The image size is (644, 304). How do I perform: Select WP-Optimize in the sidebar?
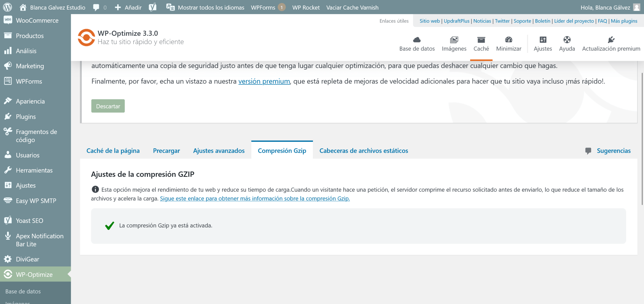(x=35, y=274)
